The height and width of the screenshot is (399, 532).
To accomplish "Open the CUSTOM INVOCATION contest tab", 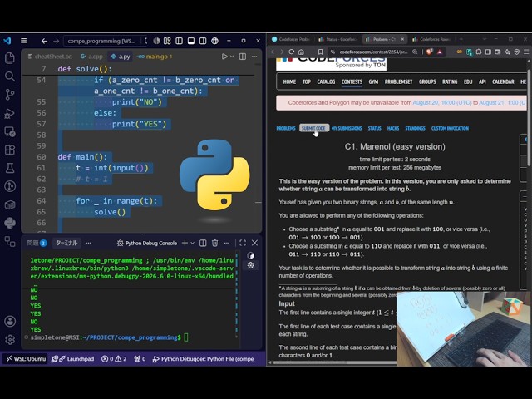I will point(450,128).
